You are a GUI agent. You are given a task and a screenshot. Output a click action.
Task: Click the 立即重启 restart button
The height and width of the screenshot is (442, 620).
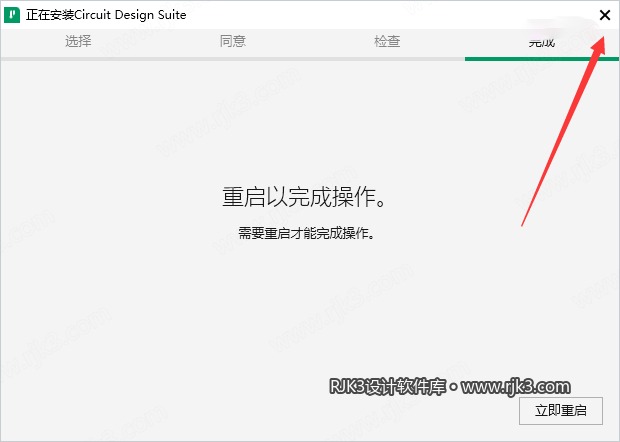tap(561, 411)
